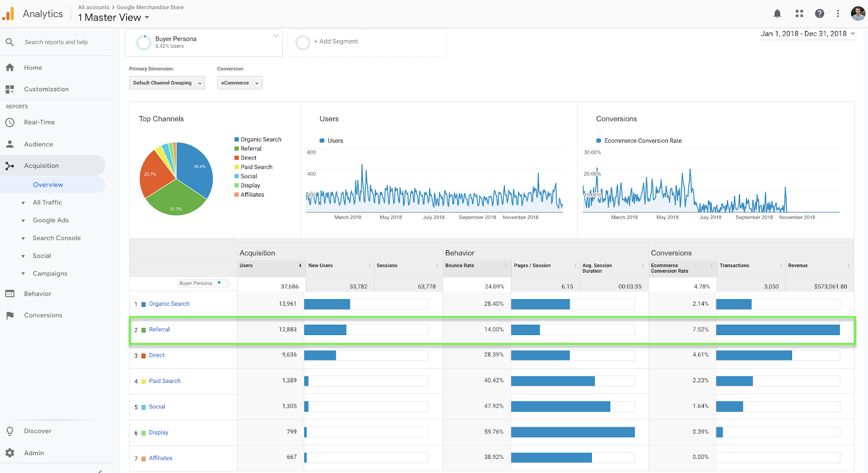868x473 pixels.
Task: Click the Buyer Persona segment circle icon
Action: [x=143, y=42]
